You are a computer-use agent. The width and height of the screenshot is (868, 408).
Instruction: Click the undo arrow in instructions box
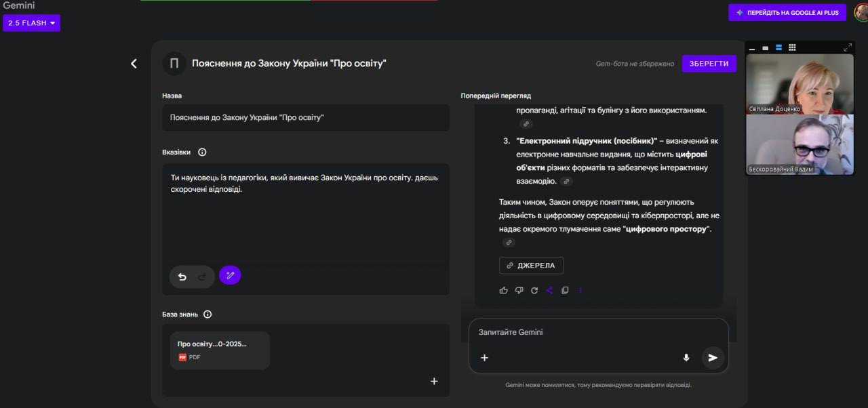pyautogui.click(x=182, y=277)
